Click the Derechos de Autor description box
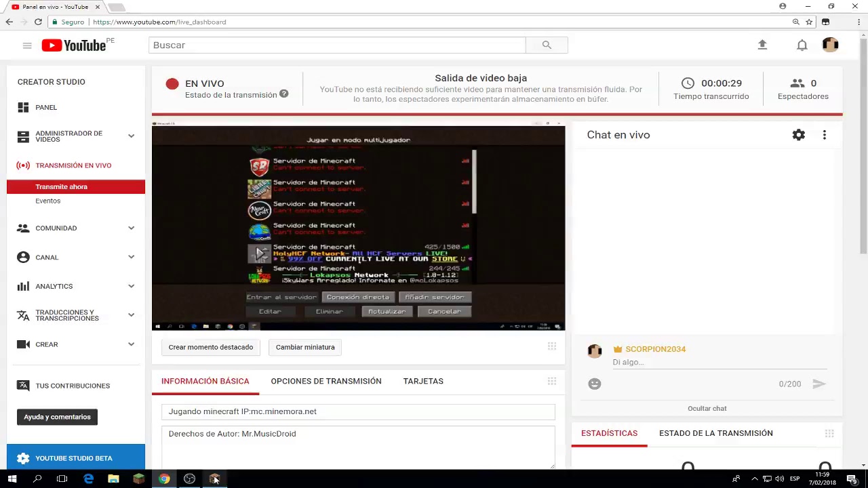Screen dimensions: 868x488 click(x=358, y=447)
